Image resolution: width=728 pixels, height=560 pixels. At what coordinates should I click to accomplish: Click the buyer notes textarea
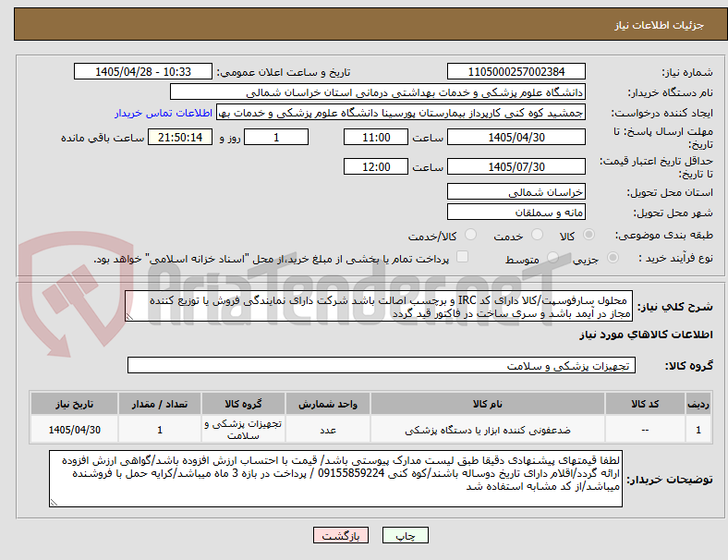click(x=335, y=479)
